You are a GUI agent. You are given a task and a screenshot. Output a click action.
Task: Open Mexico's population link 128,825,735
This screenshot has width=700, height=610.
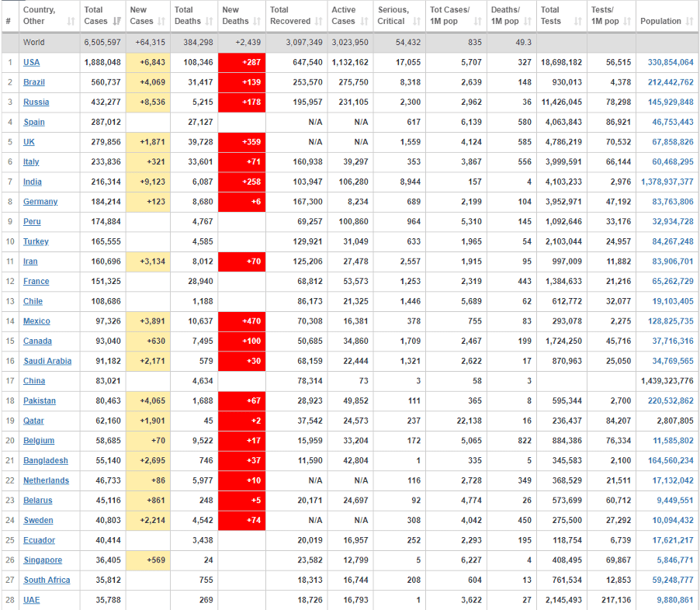671,321
